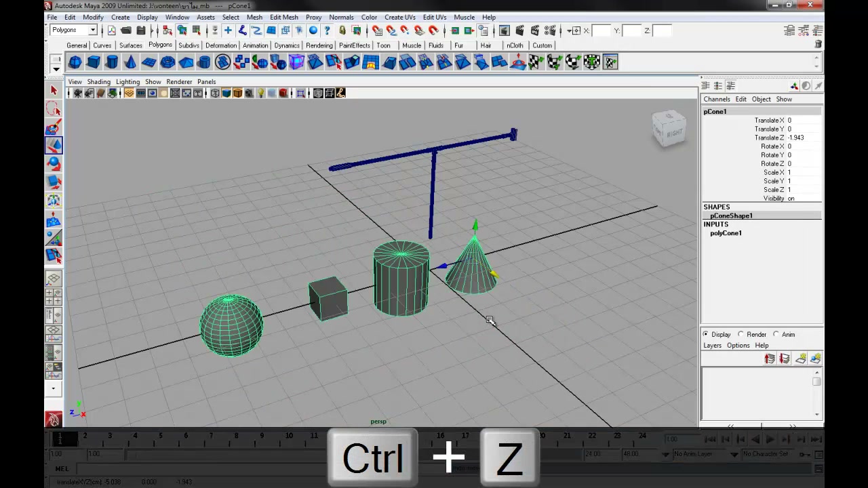868x488 pixels.
Task: Open the shelf menu arrow dropdown
Action: 56,68
